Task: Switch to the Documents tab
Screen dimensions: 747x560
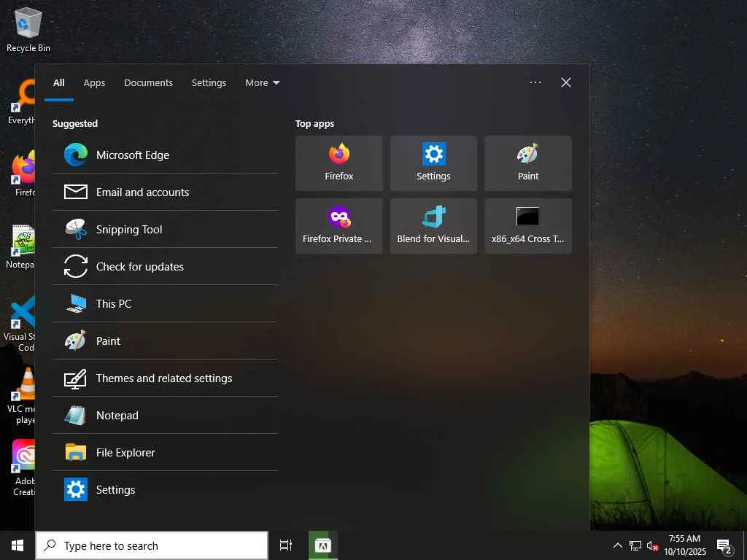Action: coord(149,83)
